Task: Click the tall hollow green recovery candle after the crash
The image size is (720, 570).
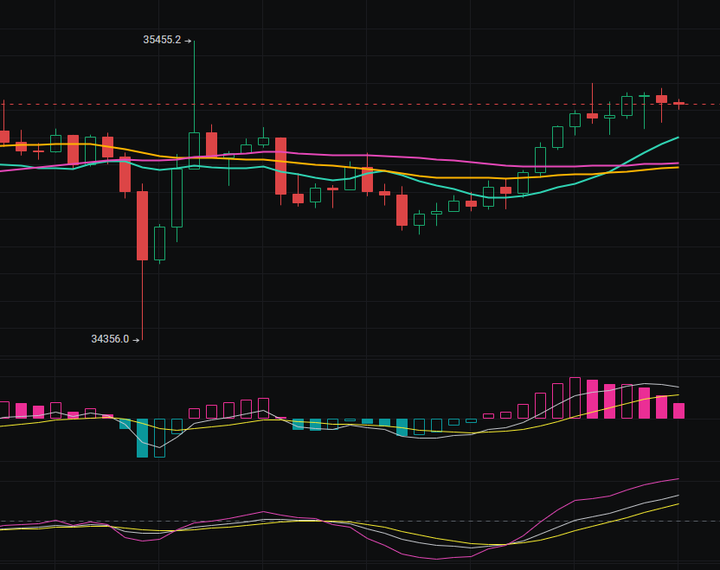Action: (x=177, y=197)
